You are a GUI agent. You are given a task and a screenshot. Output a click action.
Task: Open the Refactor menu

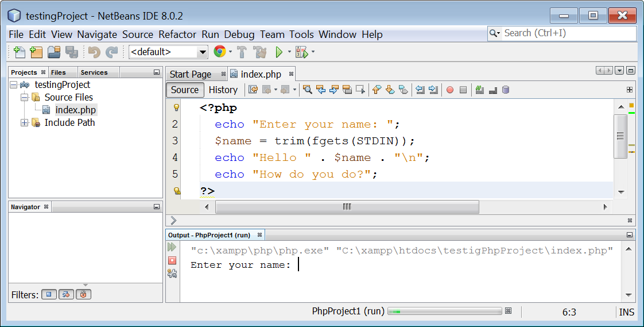coord(177,34)
